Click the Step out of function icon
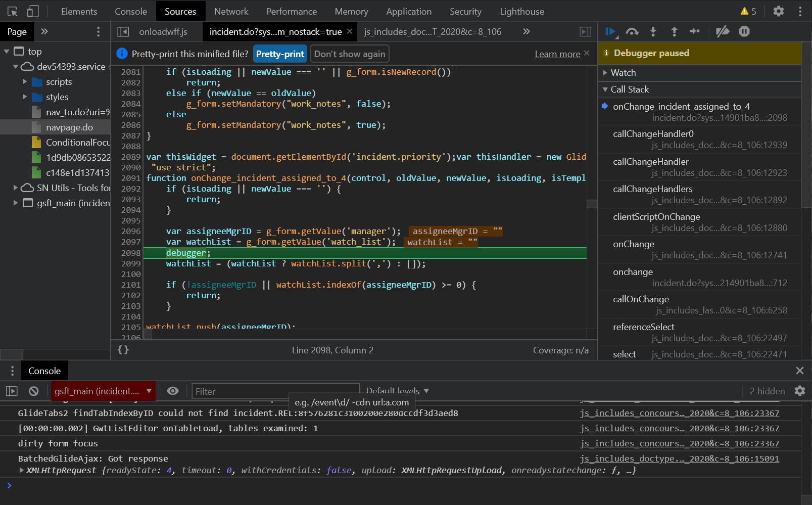812x505 pixels. (674, 32)
